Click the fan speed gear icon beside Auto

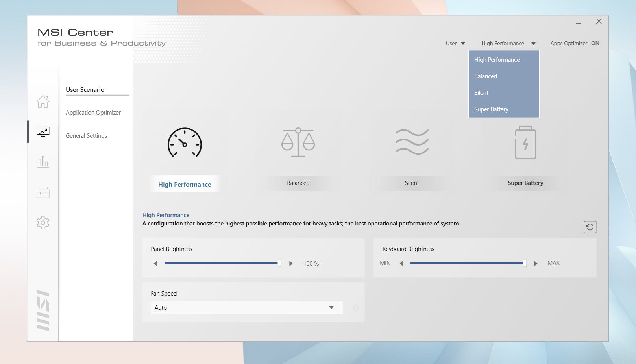[355, 307]
